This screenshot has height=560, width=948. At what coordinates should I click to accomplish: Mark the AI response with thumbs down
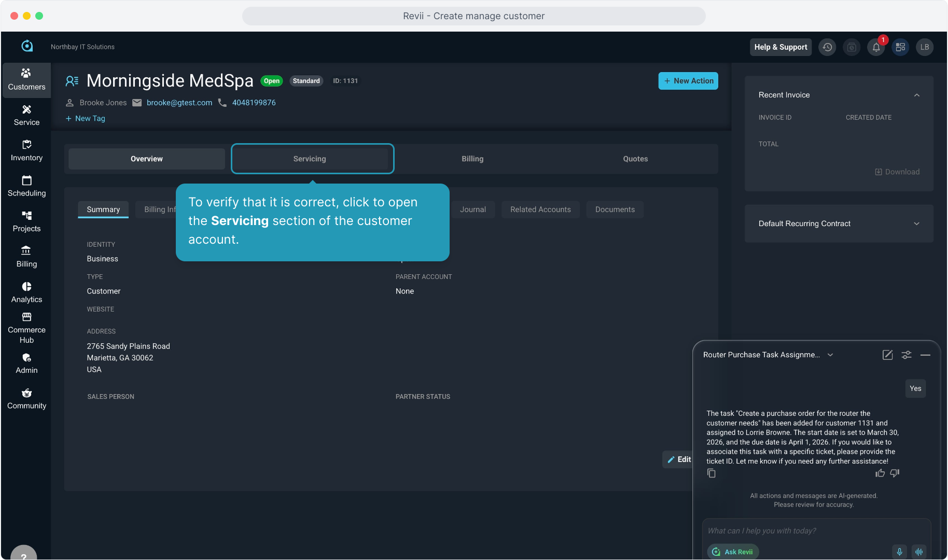895,473
